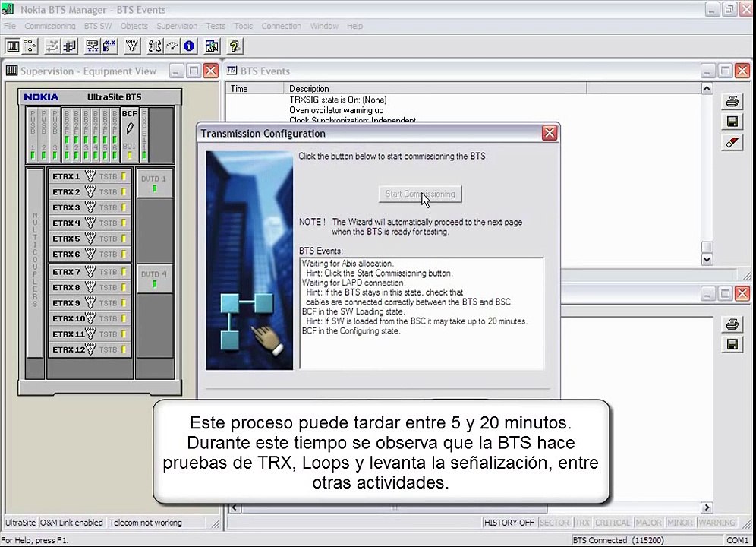Click the green LED on DUTD 4
Viewport: 756px width, 547px height.
(x=154, y=284)
